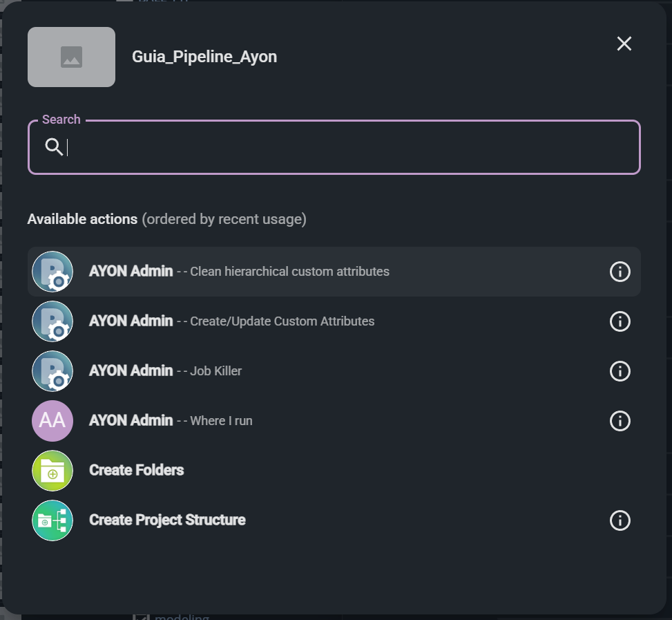Click the purple AA avatar icon

tap(52, 421)
